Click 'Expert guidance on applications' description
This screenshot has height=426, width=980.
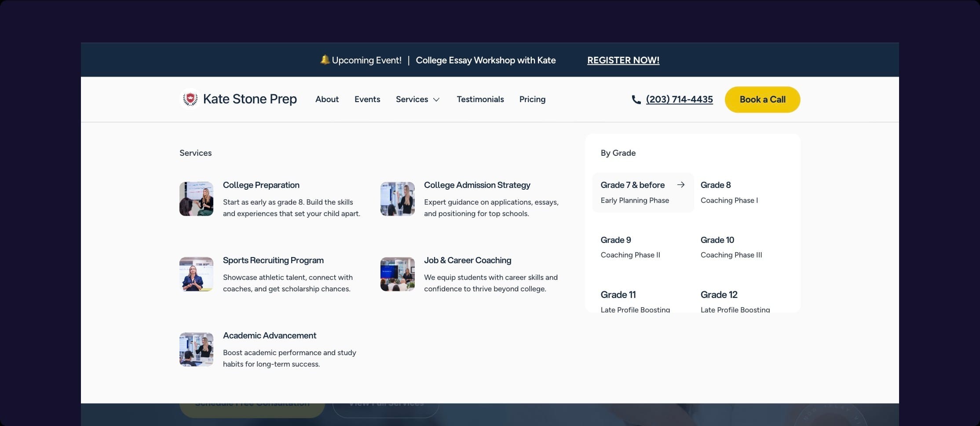491,208
